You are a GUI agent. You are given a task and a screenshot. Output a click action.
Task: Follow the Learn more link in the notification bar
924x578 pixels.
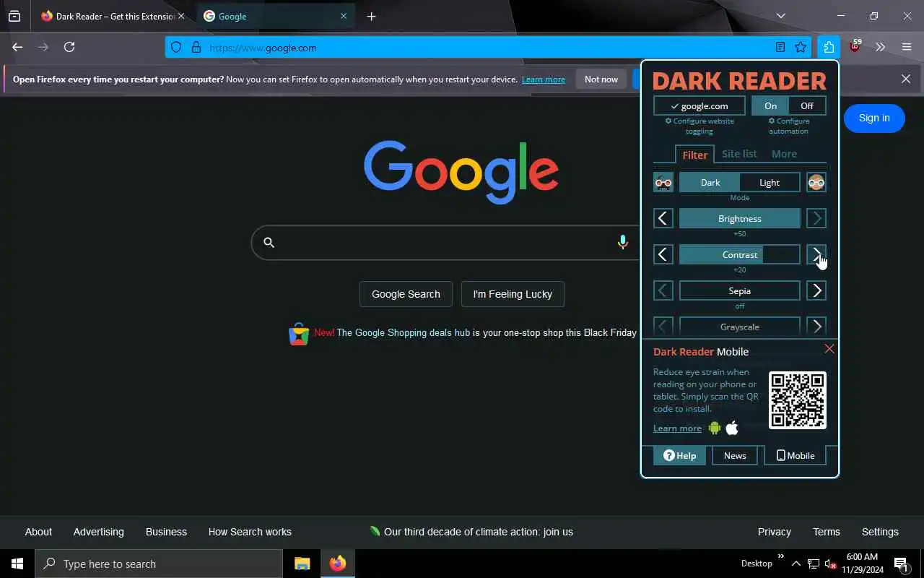pos(544,79)
